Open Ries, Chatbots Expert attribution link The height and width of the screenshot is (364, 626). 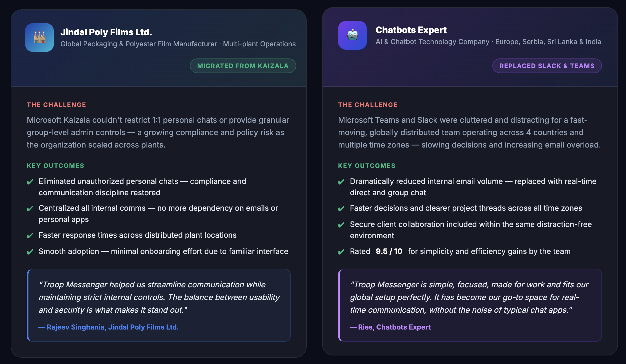390,327
